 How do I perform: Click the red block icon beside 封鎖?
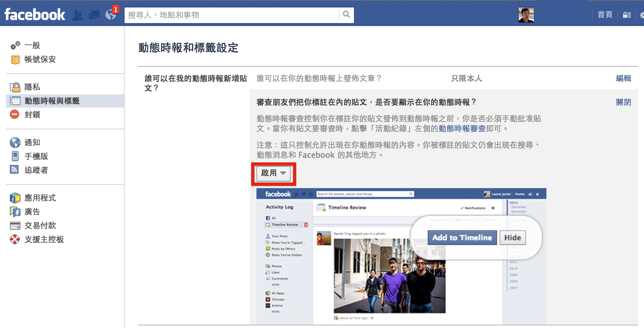15,115
